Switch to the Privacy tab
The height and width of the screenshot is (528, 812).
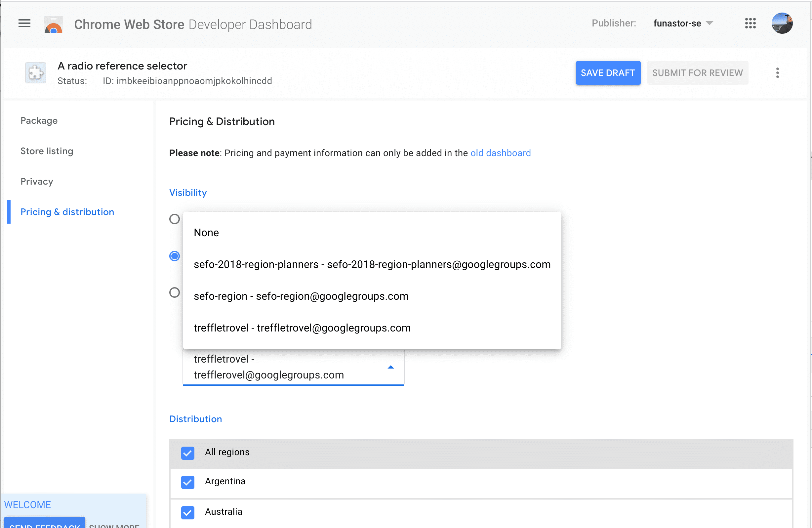(36, 181)
